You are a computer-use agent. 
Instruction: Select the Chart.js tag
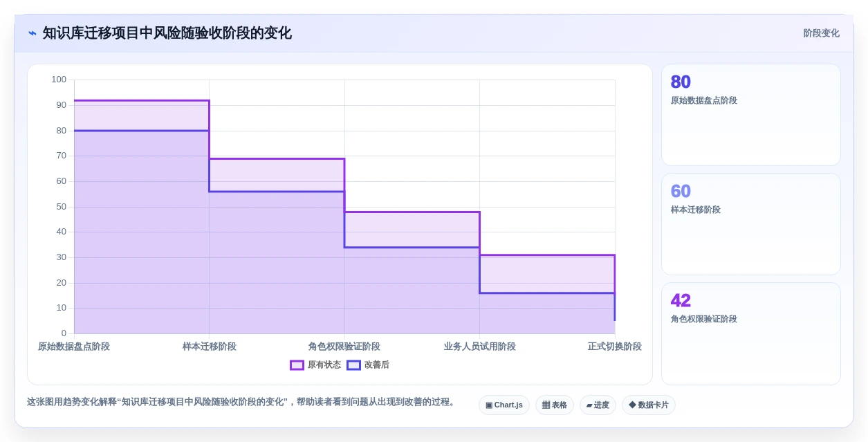504,405
